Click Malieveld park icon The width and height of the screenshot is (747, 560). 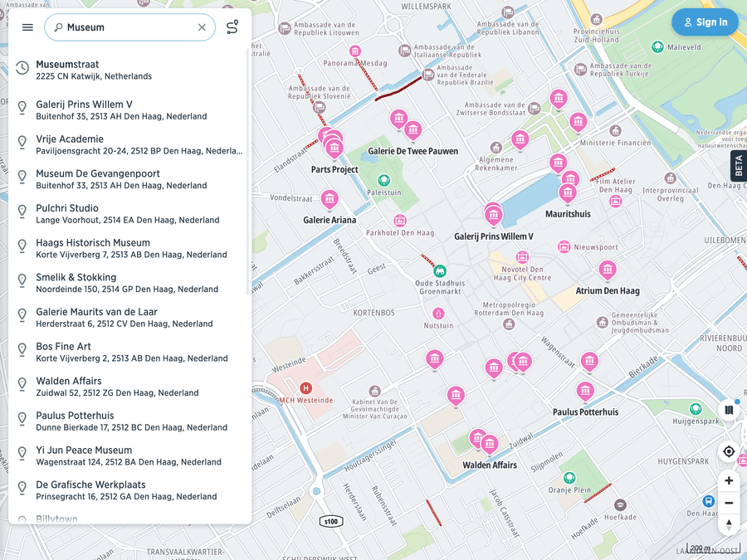(x=657, y=46)
